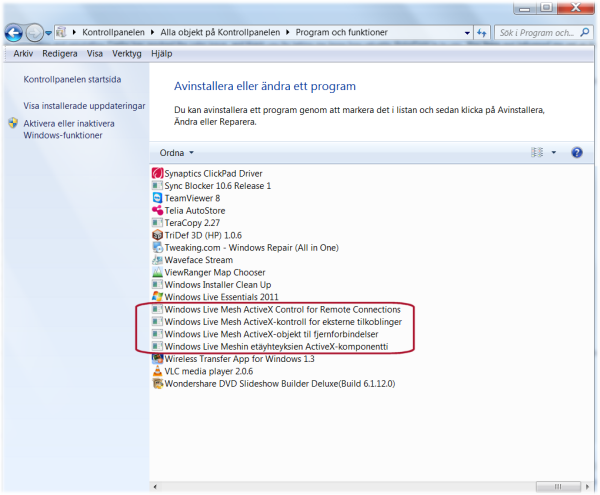Image resolution: width=600 pixels, height=495 pixels.
Task: Open the view options dropdown arrow
Action: pos(554,153)
